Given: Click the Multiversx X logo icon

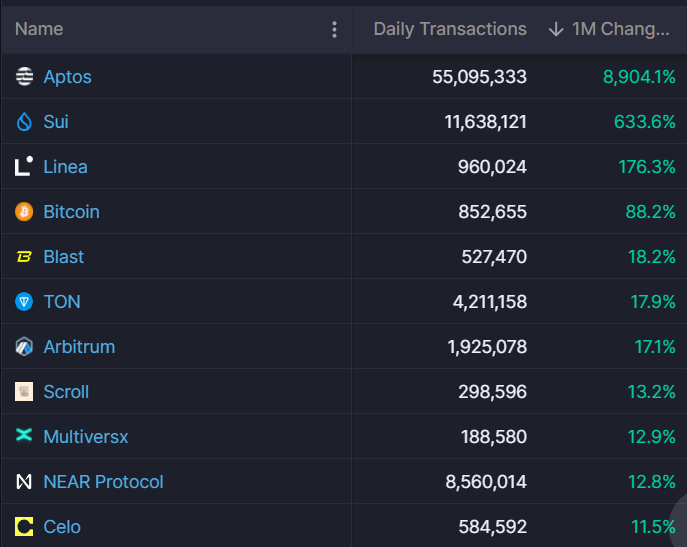Looking at the screenshot, I should (24, 435).
